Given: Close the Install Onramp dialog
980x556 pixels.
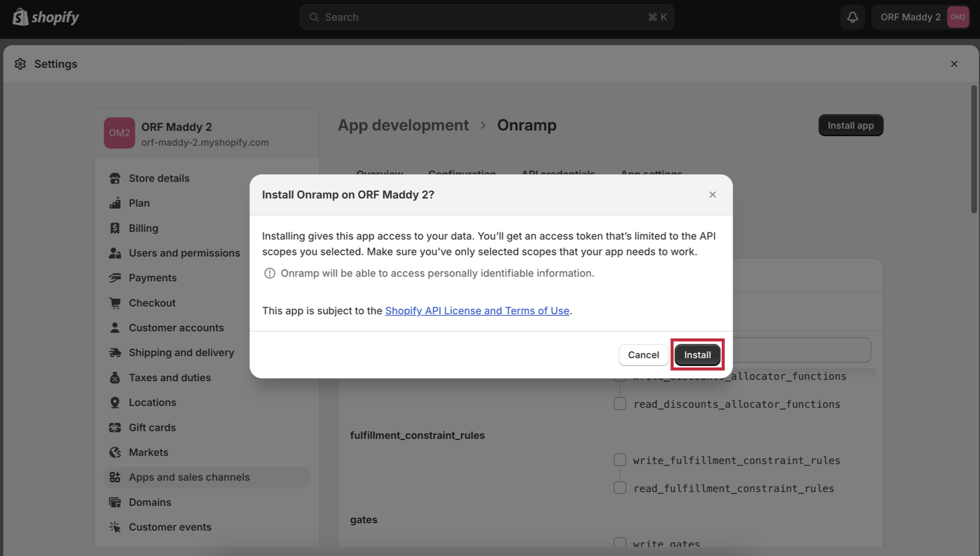Looking at the screenshot, I should [713, 194].
